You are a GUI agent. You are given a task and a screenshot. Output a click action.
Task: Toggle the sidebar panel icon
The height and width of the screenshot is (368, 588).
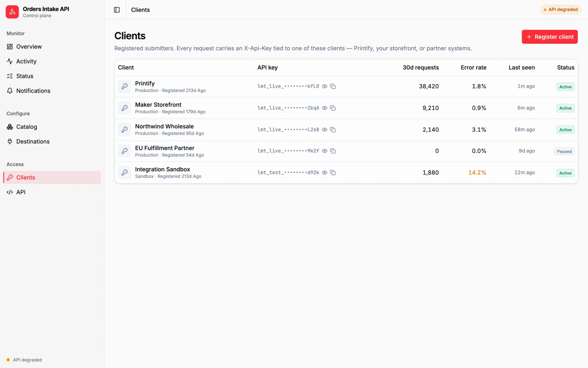click(117, 10)
